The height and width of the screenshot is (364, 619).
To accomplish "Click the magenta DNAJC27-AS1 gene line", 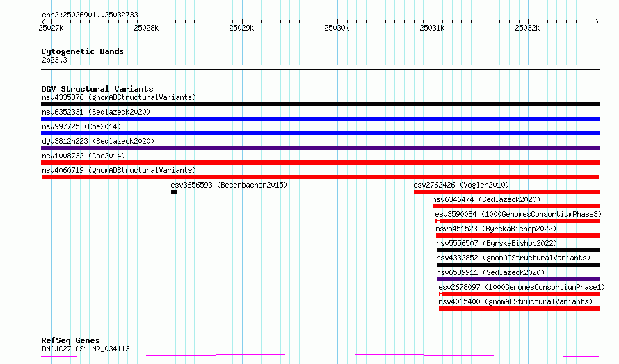I will pyautogui.click(x=320, y=356).
